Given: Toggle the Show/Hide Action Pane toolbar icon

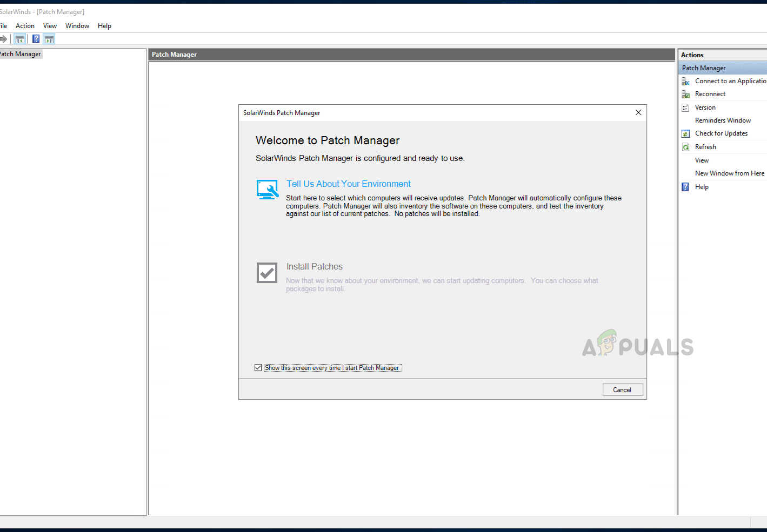Looking at the screenshot, I should coord(49,39).
